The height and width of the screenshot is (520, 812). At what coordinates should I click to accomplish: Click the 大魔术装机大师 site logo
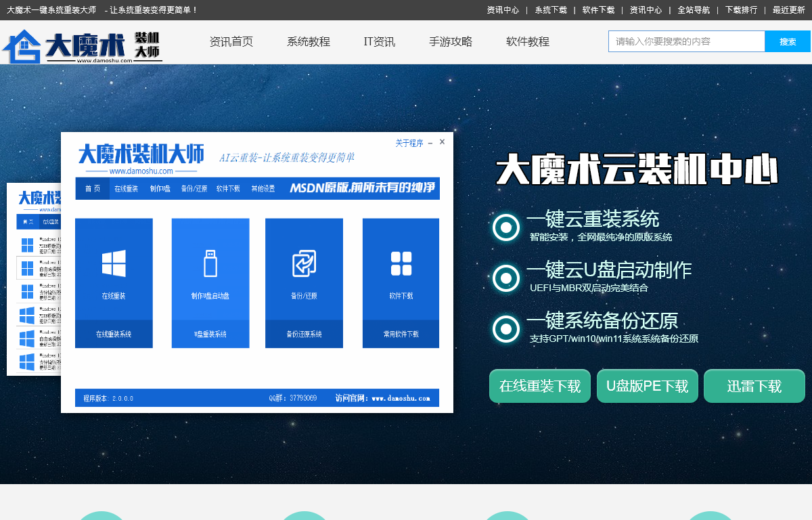pos(81,46)
